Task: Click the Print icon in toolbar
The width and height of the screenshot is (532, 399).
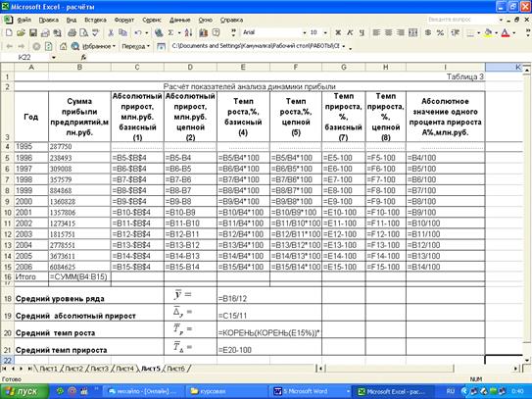Action: coord(72,32)
